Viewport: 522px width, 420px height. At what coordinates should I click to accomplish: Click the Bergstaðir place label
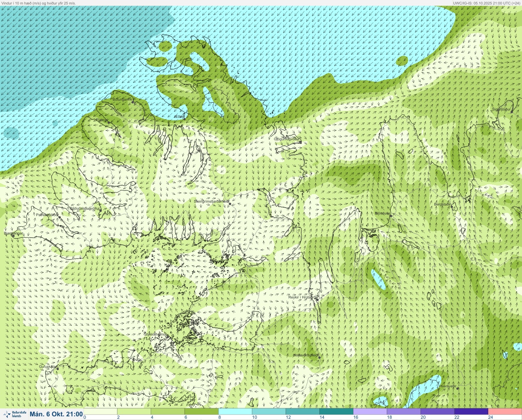pyautogui.click(x=442, y=204)
